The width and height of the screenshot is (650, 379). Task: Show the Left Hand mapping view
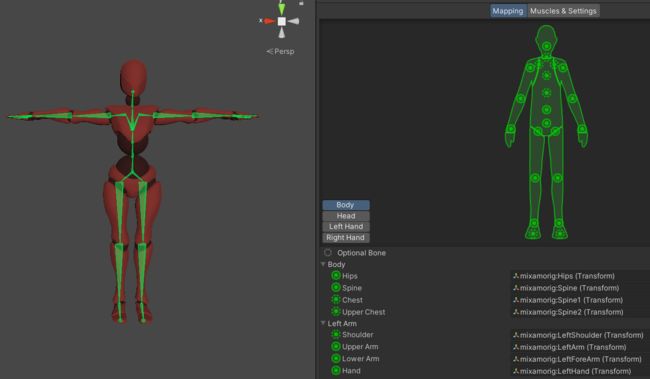[346, 226]
